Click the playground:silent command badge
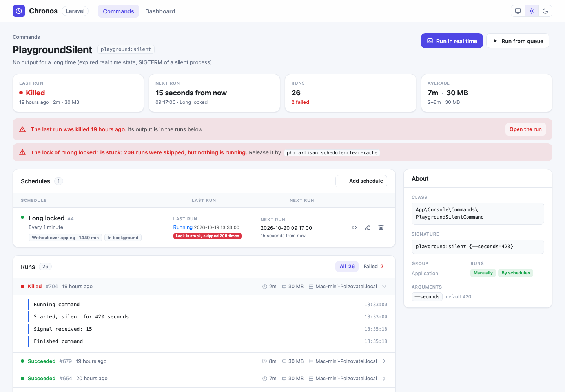565x392 pixels. (x=126, y=49)
